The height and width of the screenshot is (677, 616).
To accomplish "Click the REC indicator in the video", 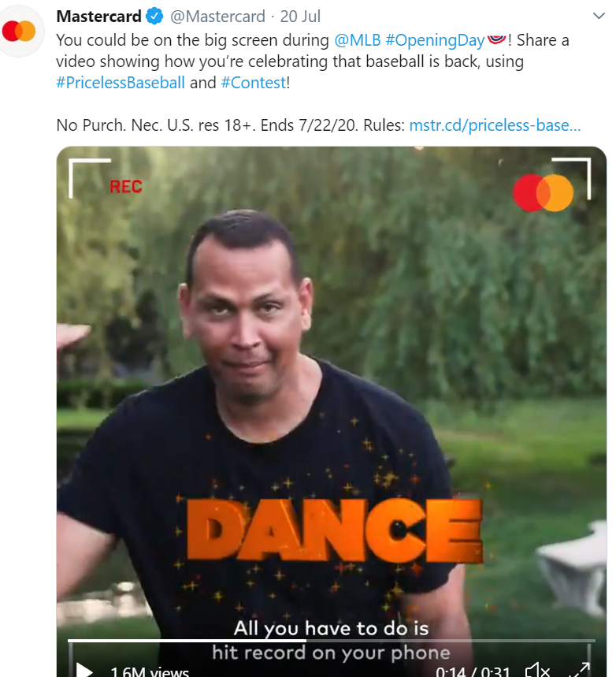I will pyautogui.click(x=125, y=187).
